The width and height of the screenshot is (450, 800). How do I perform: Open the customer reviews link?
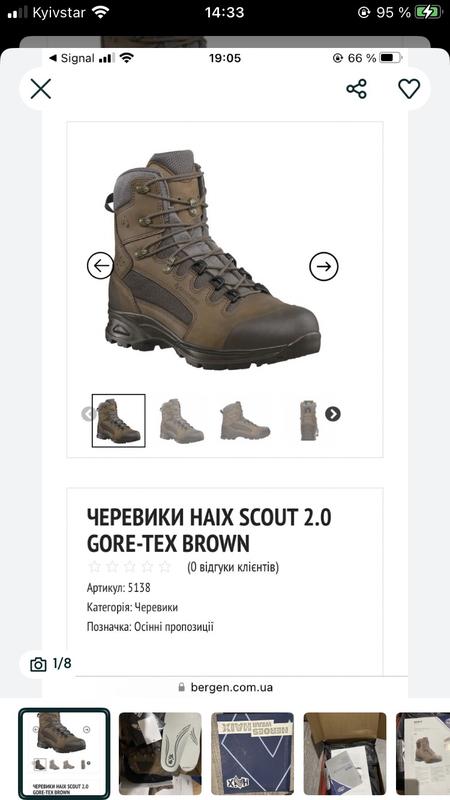pos(233,567)
